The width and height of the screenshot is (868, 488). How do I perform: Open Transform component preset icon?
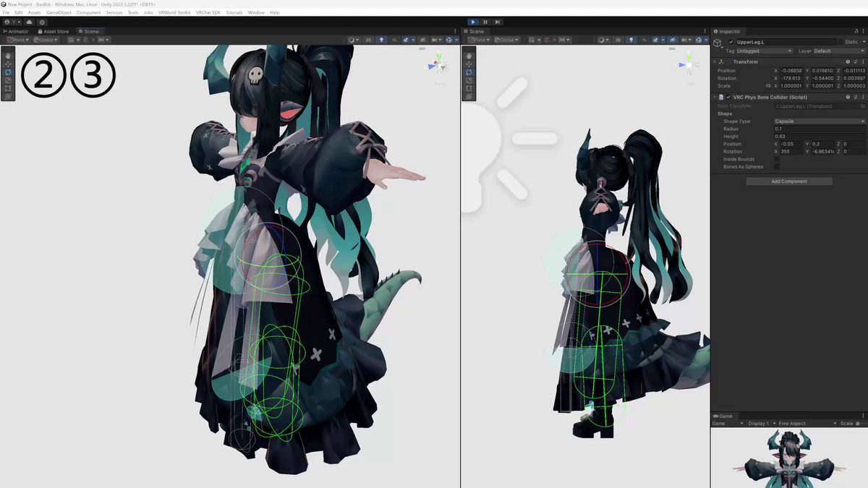(x=855, y=61)
